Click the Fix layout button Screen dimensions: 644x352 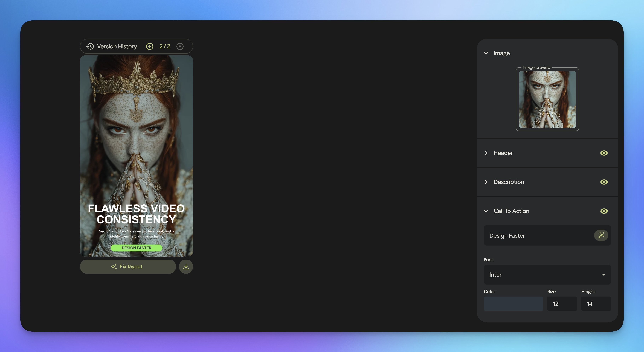128,267
